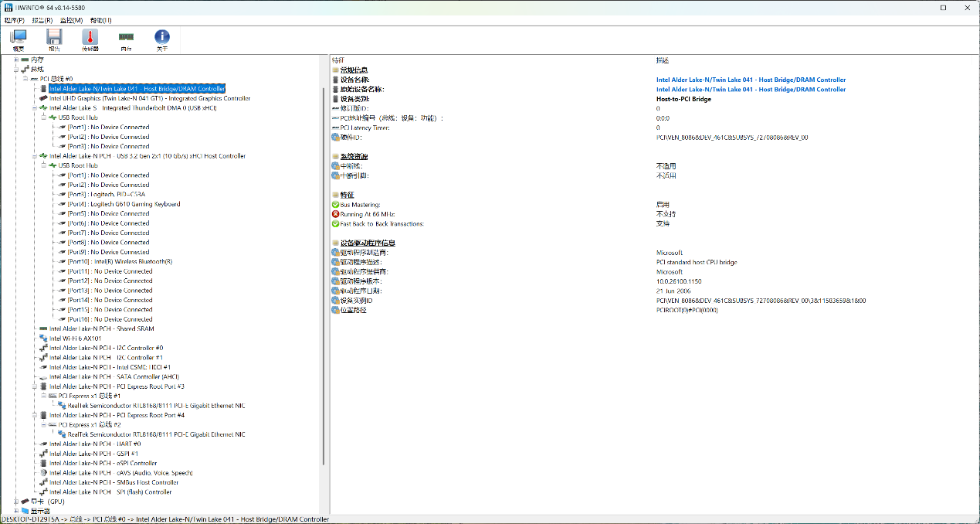980x524 pixels.
Task: Open the 关于 (About) info icon
Action: (162, 38)
